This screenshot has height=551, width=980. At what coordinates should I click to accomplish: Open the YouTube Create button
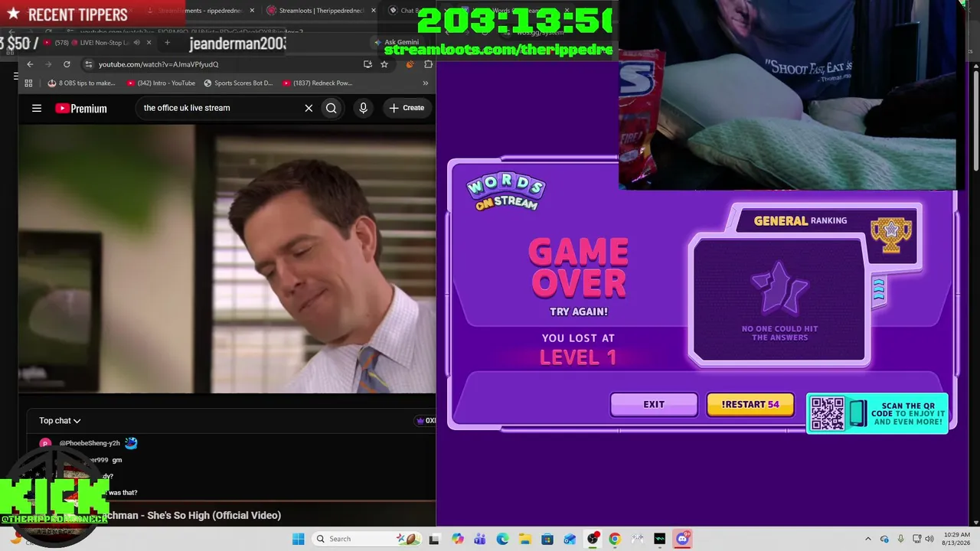click(x=406, y=108)
